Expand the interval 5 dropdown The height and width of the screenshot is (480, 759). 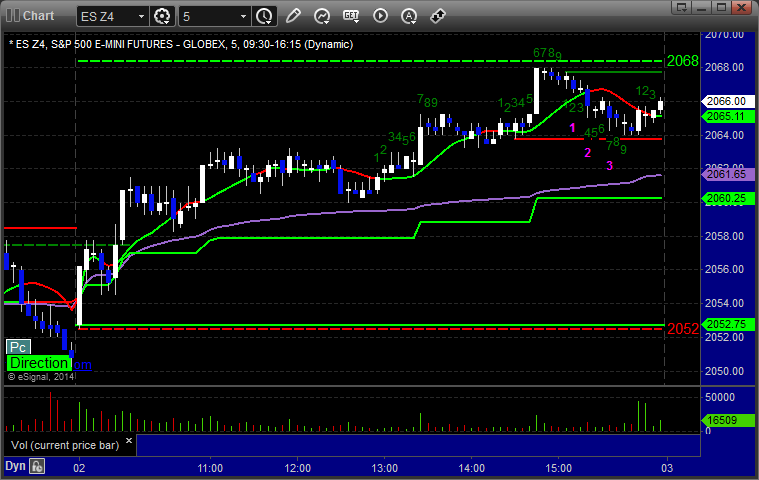pyautogui.click(x=243, y=16)
